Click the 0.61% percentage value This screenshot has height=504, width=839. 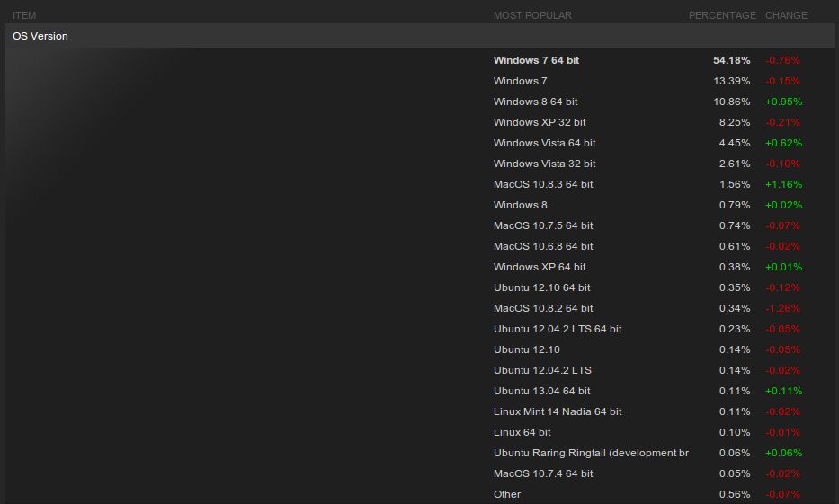pos(735,246)
